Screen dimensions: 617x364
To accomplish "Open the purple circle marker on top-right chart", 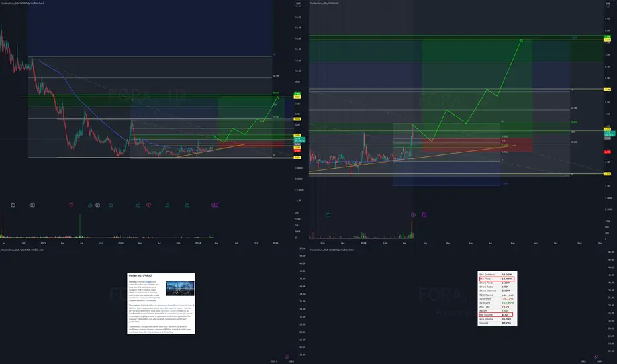I will [413, 214].
